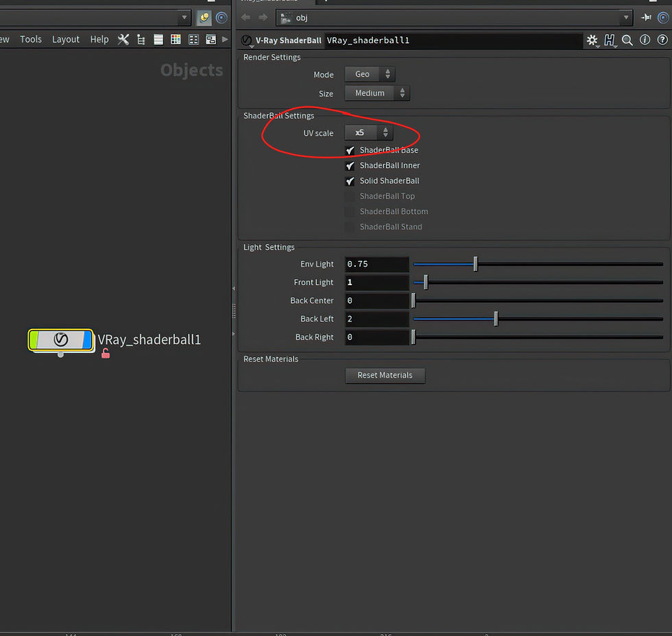
Task: Toggle the ShaderBall Top checkbox
Action: tap(350, 196)
